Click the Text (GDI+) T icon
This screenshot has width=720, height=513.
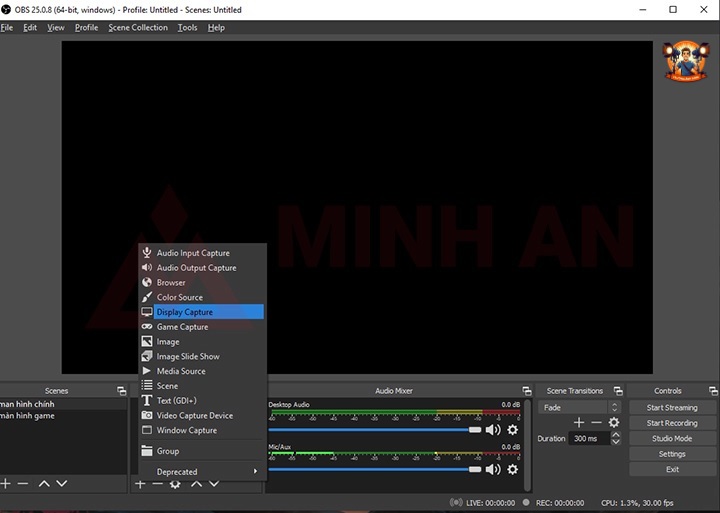tap(147, 400)
